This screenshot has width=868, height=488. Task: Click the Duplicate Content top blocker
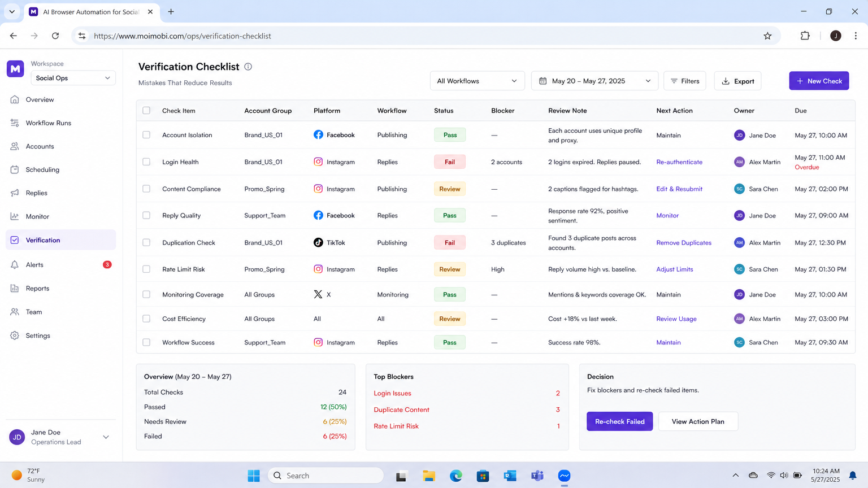(x=401, y=409)
